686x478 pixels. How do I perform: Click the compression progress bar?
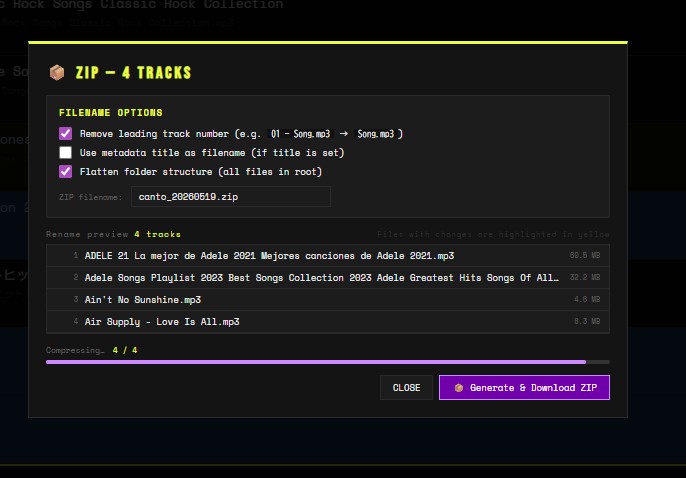(x=328, y=362)
